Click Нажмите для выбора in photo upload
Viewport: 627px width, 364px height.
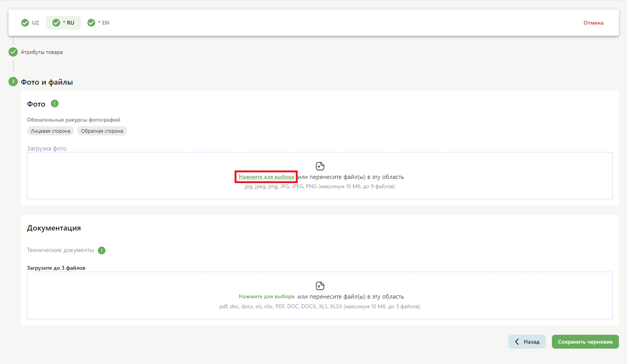coord(266,177)
